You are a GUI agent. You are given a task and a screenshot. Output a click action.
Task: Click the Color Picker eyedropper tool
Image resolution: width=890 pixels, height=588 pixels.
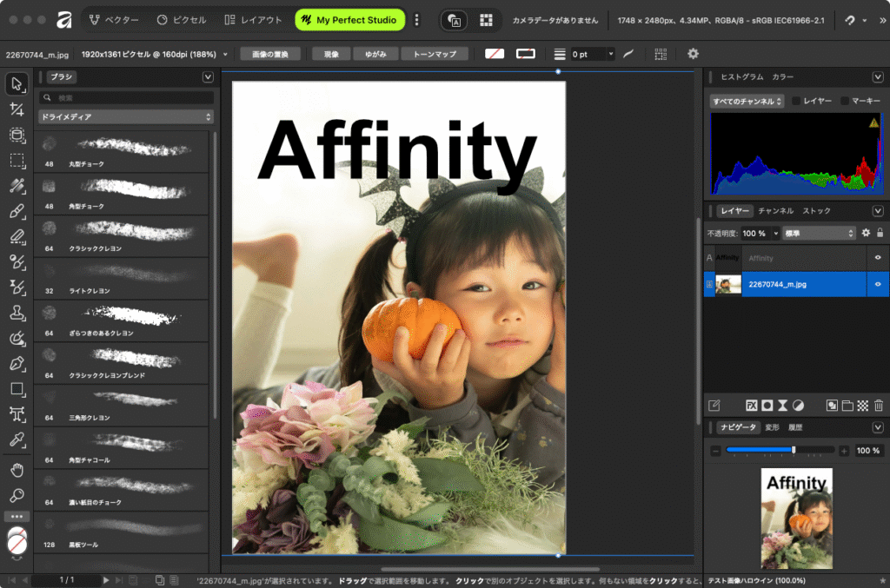click(17, 439)
